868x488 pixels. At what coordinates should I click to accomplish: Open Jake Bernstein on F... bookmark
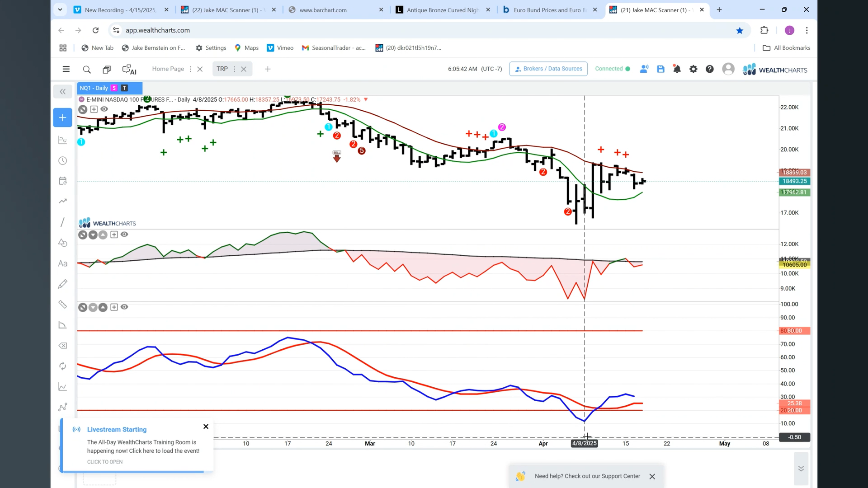pos(154,48)
